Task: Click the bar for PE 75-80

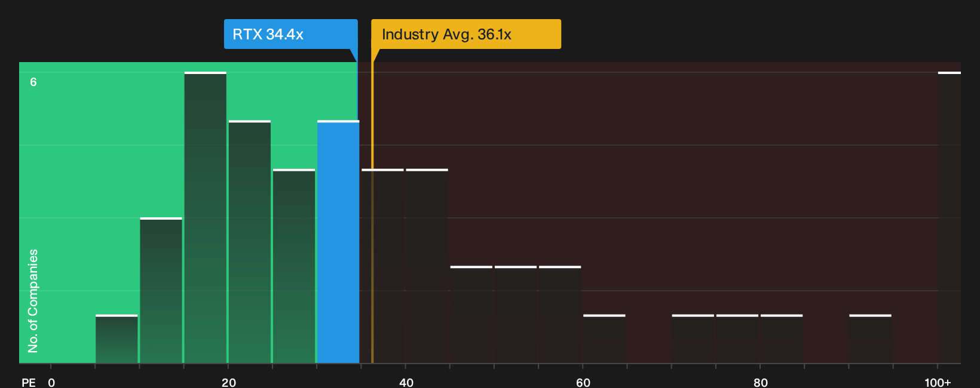Action: (737, 339)
